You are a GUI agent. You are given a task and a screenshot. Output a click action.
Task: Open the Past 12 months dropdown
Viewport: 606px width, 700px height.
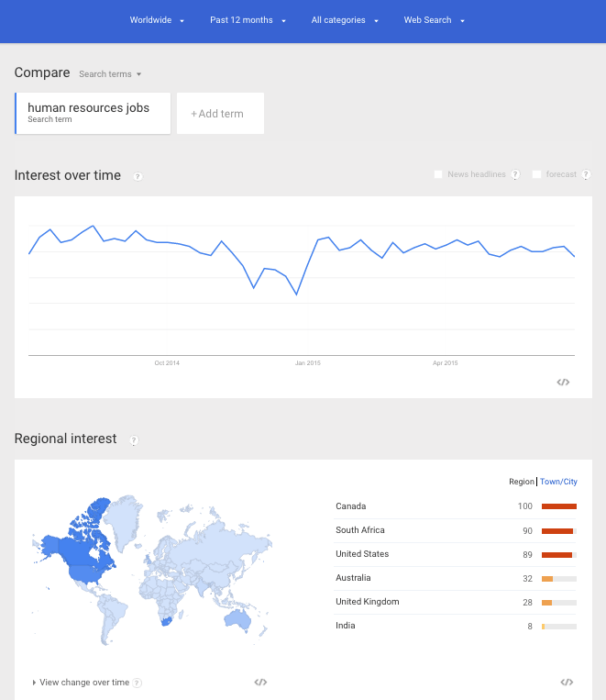[x=248, y=20]
